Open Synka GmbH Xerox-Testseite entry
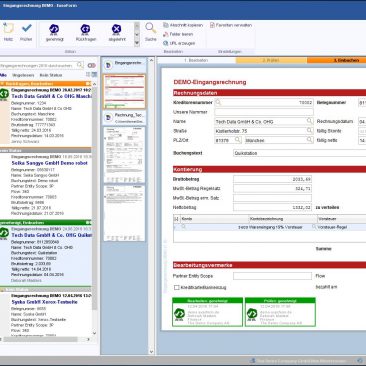Screen dimensions: 366x366 coord(46,315)
